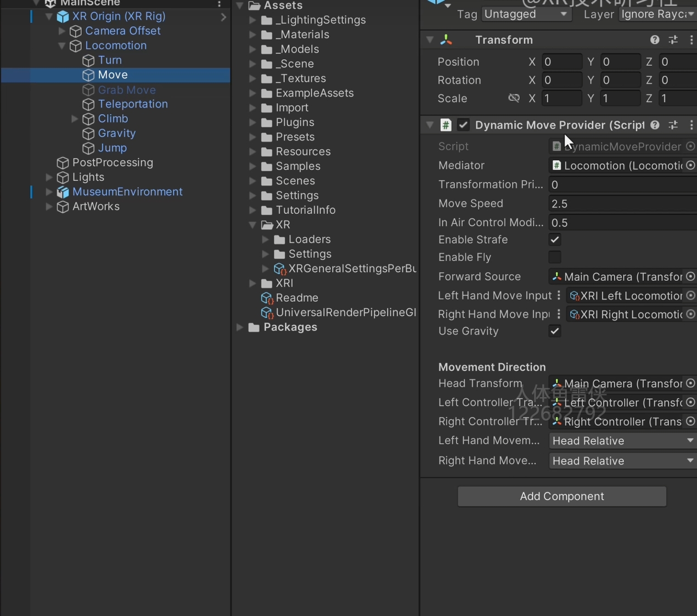Click the Add Component button
Image resolution: width=697 pixels, height=616 pixels.
tap(562, 496)
